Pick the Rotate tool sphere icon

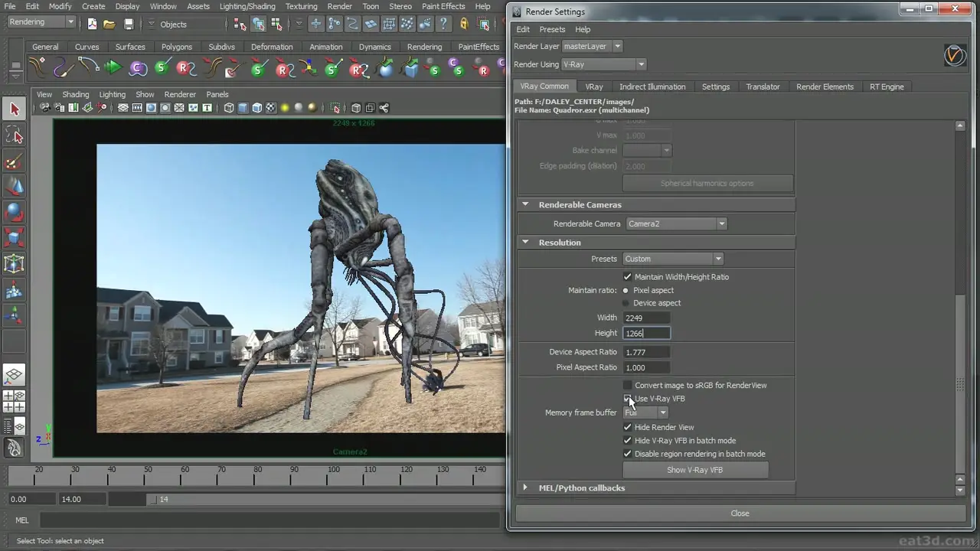point(14,212)
